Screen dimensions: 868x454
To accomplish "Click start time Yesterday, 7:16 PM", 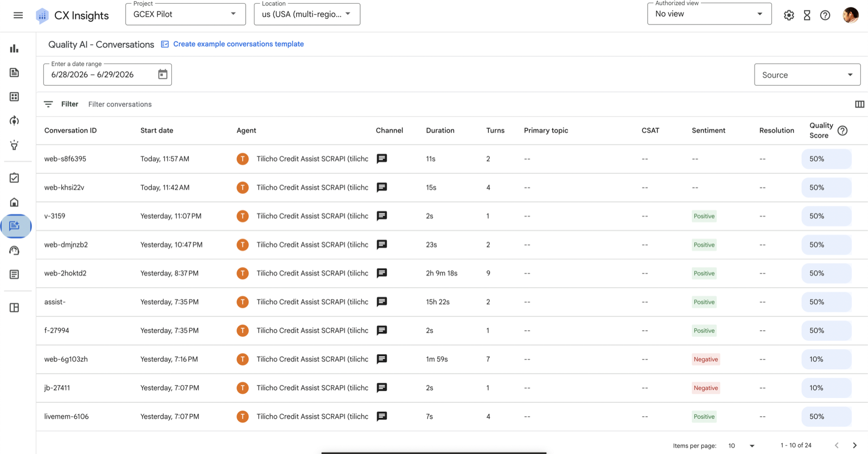I will click(x=169, y=360).
